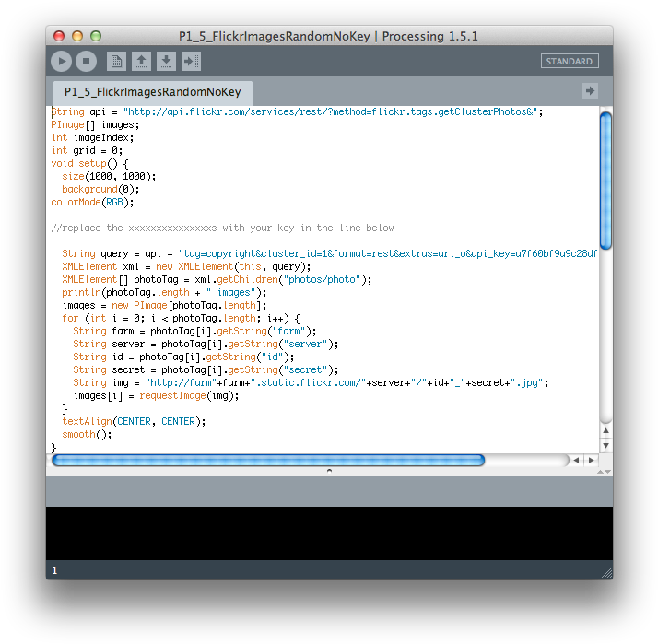Click the horizontal scrollbar thumb
Image resolution: width=658 pixels, height=644 pixels.
(268, 461)
